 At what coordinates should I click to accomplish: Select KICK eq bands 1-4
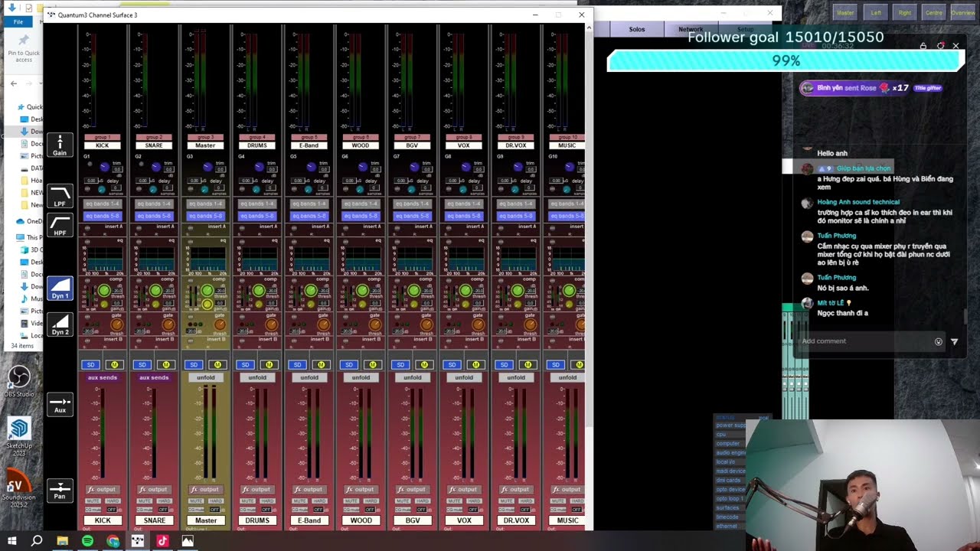pyautogui.click(x=103, y=204)
